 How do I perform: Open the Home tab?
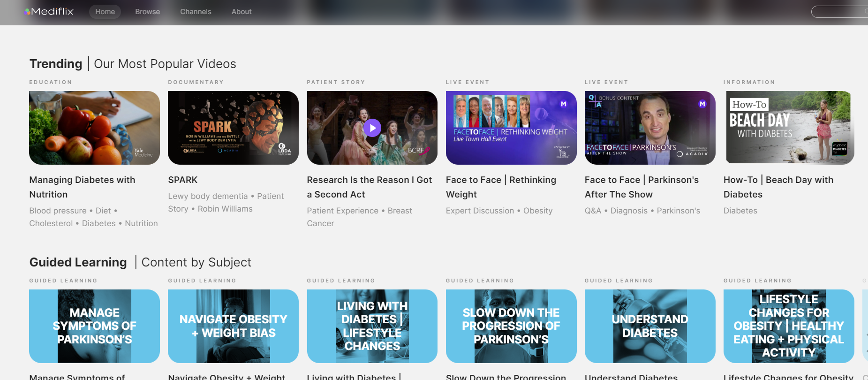[x=105, y=12]
